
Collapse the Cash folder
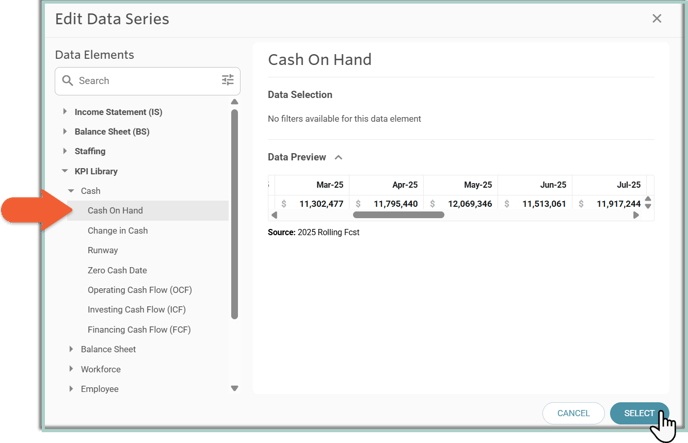[71, 191]
